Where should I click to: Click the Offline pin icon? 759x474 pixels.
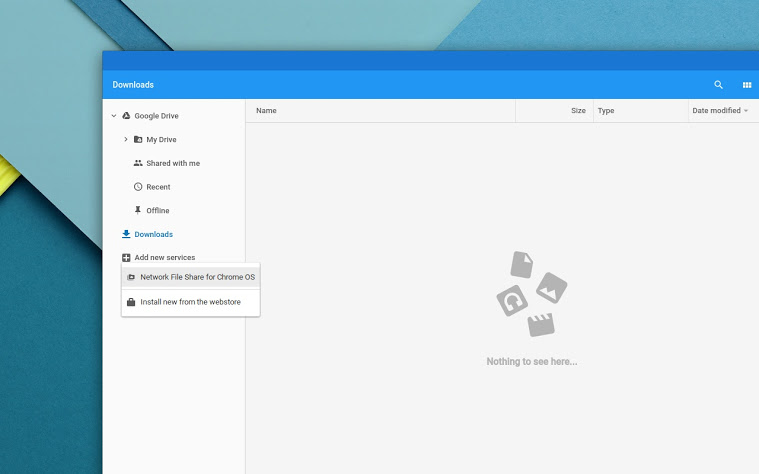[x=138, y=210]
